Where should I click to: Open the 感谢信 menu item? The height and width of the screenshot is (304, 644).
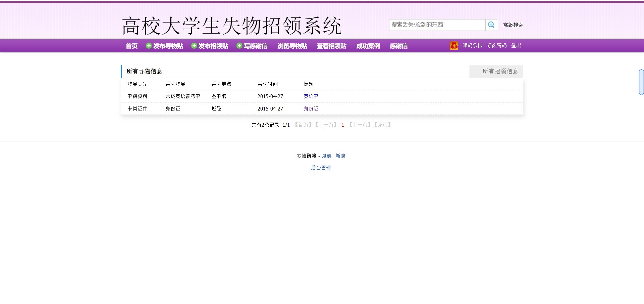point(398,46)
